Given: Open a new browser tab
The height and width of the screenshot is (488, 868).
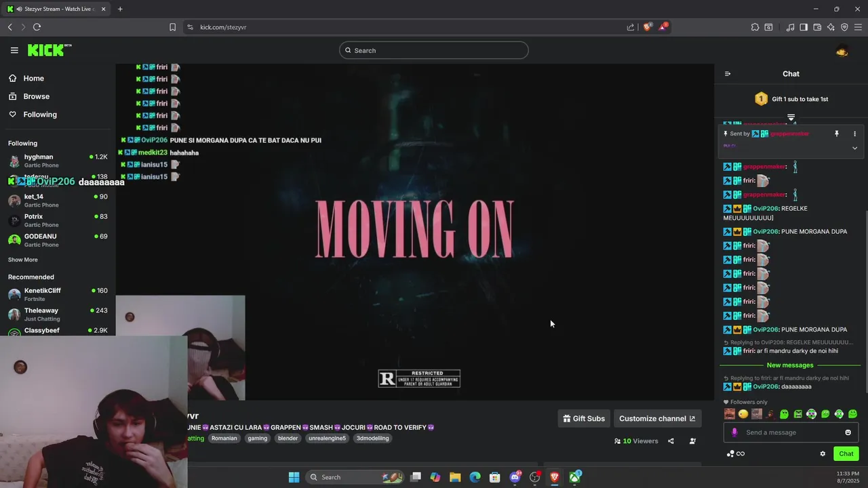Looking at the screenshot, I should [x=120, y=9].
